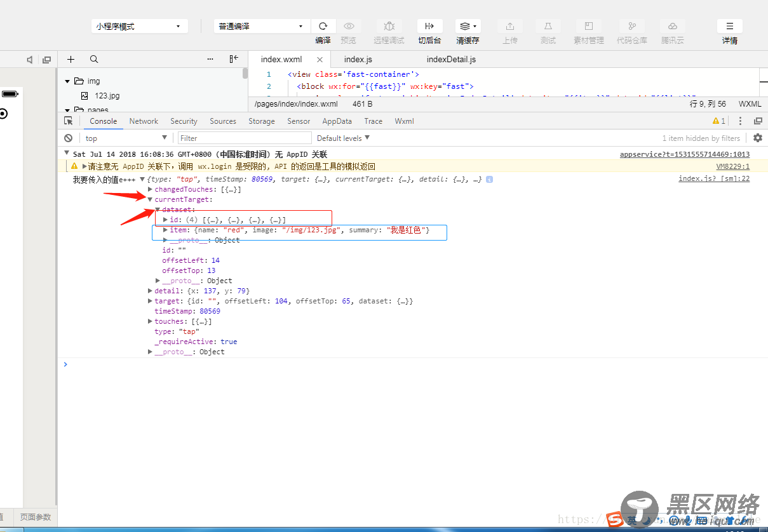Open the Trace devtools tab
Viewport: 768px width, 532px height.
point(374,121)
